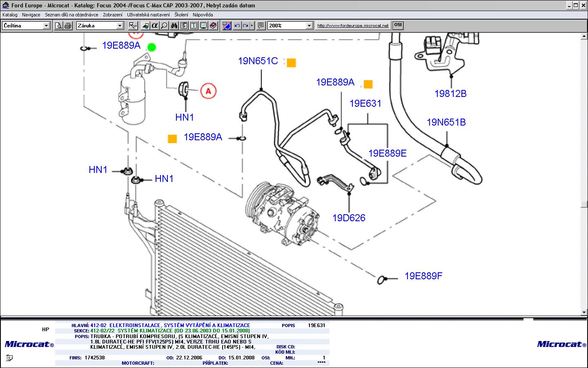
Task: Click the orange square beside 19N651C
Action: tap(291, 63)
